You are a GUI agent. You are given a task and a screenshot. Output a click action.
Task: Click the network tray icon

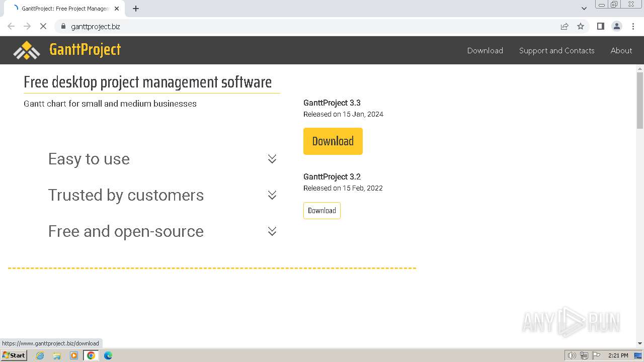point(584,355)
